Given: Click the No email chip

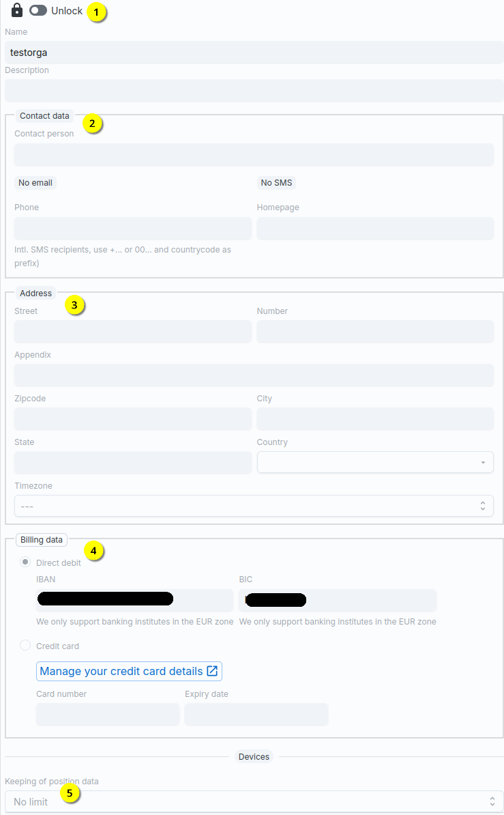Looking at the screenshot, I should (x=35, y=183).
